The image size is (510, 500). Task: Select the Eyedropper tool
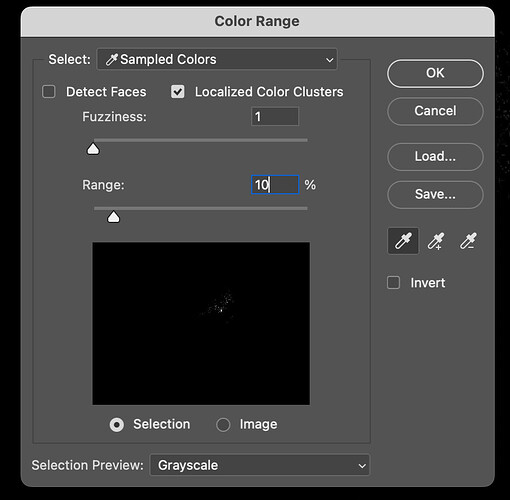click(403, 241)
